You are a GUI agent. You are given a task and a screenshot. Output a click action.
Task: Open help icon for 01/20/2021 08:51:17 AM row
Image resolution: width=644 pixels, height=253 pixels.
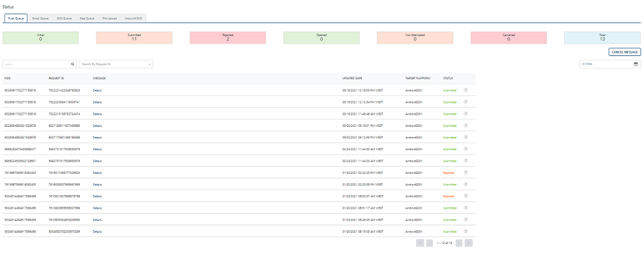466,208
